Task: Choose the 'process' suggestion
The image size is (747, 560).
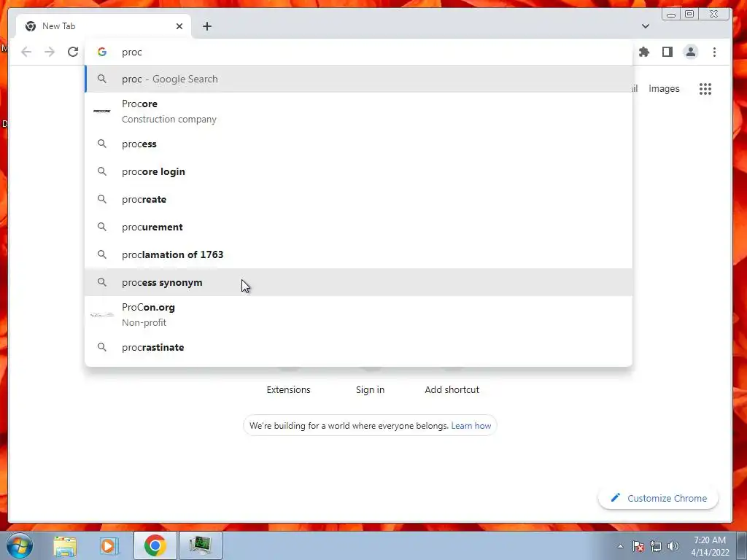Action: [x=359, y=144]
